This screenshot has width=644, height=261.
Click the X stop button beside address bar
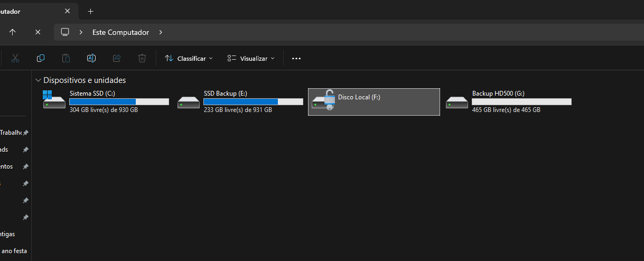point(38,32)
